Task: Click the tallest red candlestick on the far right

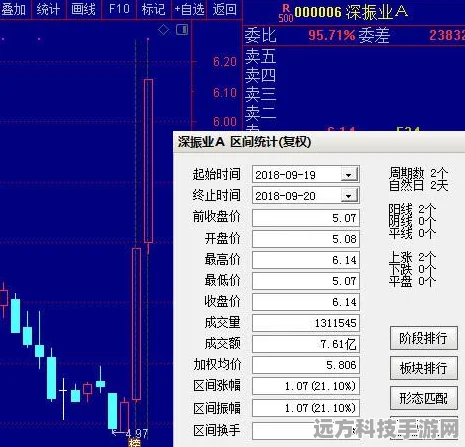Action: tap(149, 161)
